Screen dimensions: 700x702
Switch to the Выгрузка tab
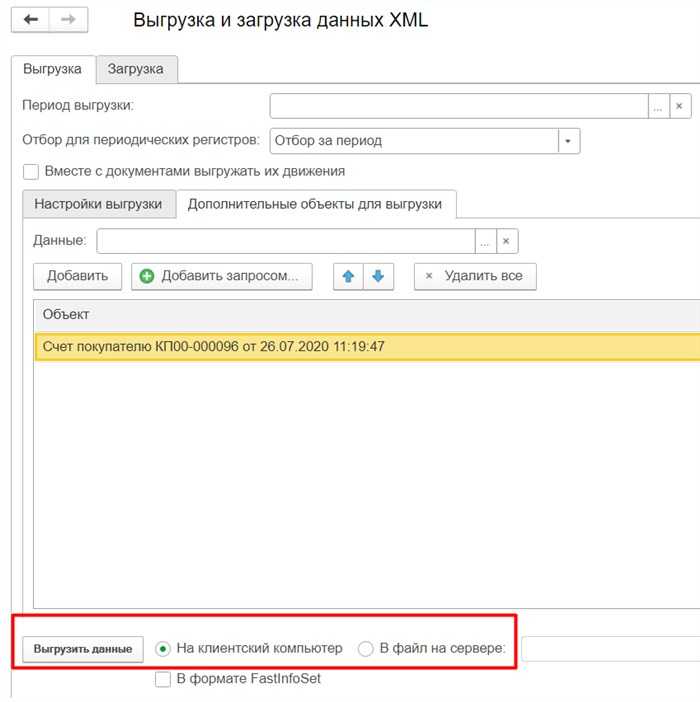(52, 69)
